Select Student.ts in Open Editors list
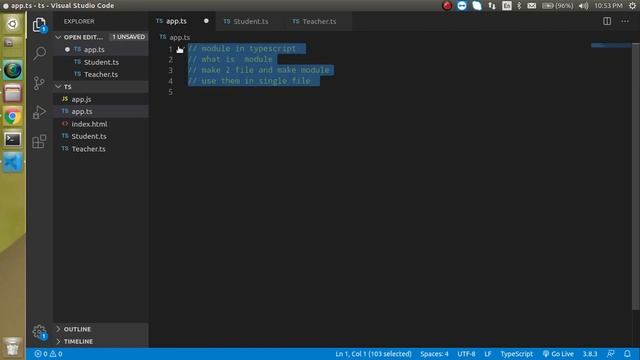The height and width of the screenshot is (360, 640). (x=101, y=62)
